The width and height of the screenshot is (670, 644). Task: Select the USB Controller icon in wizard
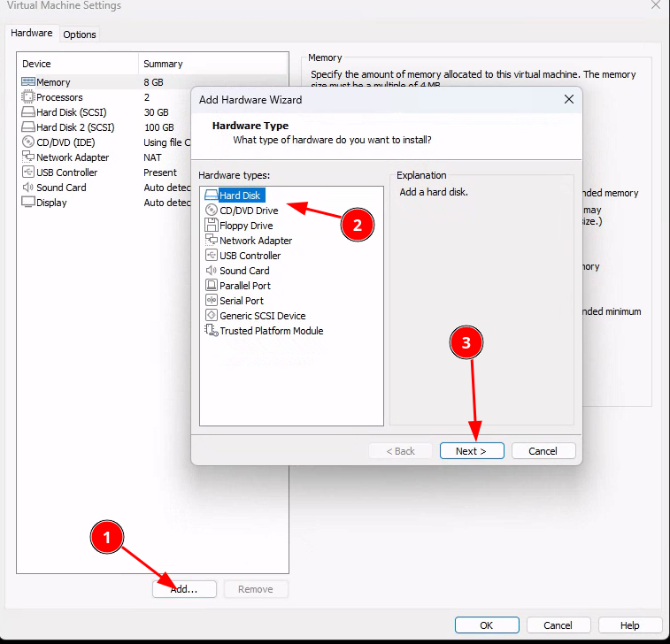coord(212,256)
